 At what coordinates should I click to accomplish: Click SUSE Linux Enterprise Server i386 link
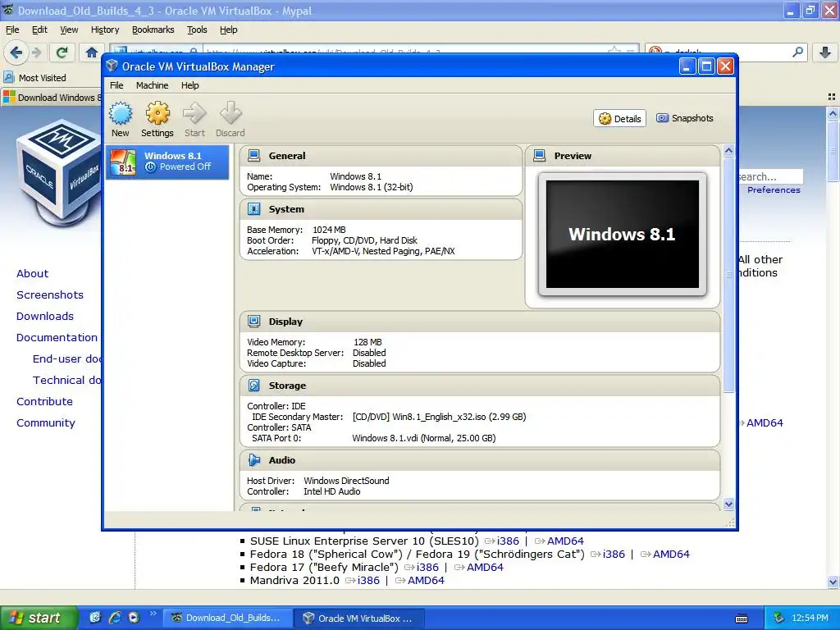click(508, 541)
